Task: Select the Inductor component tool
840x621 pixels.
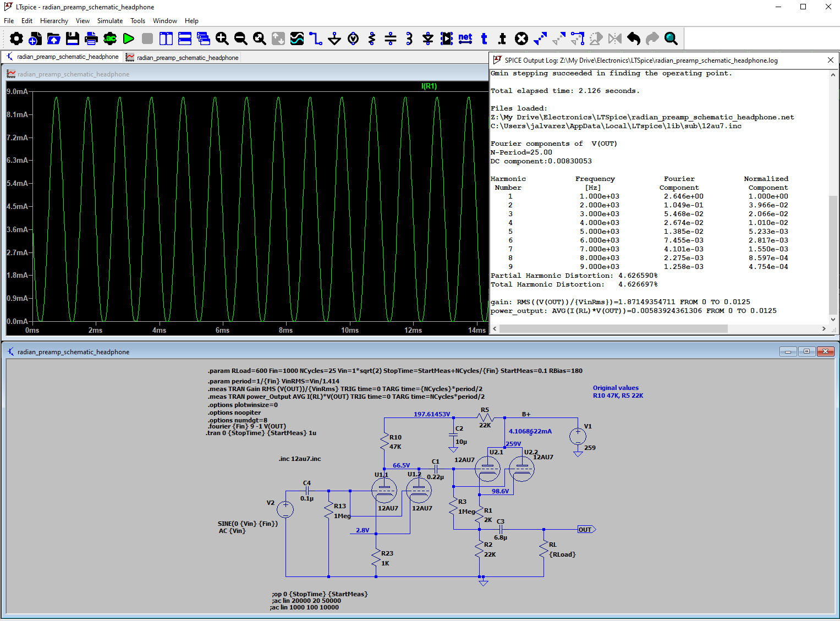Action: [409, 39]
